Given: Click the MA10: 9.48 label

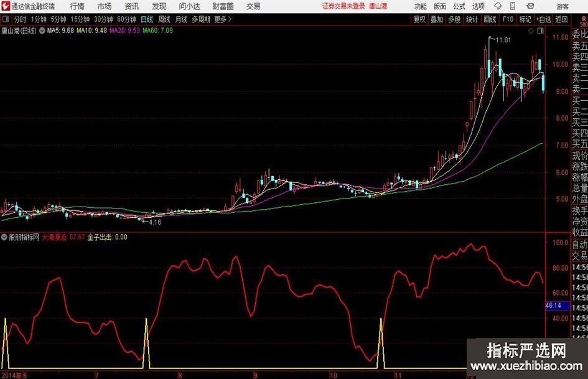Looking at the screenshot, I should coord(91,30).
